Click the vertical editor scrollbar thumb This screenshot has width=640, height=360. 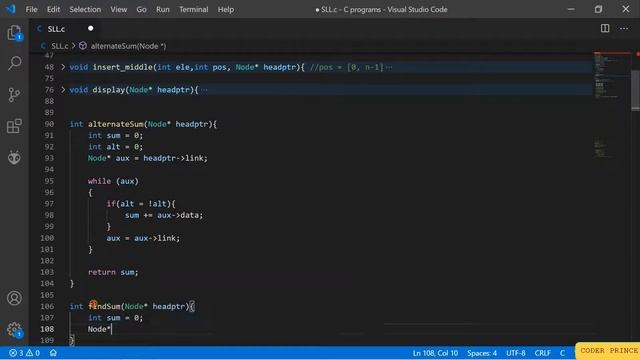(x=636, y=90)
